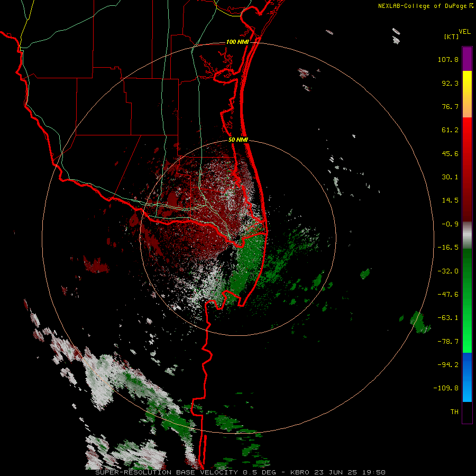Pick the gray near-zero segment of the velocity bar
476x476 pixels.
click(467, 235)
